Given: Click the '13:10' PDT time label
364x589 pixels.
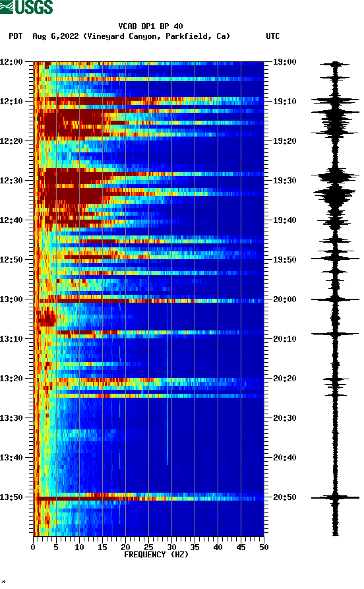Looking at the screenshot, I should pyautogui.click(x=12, y=339).
